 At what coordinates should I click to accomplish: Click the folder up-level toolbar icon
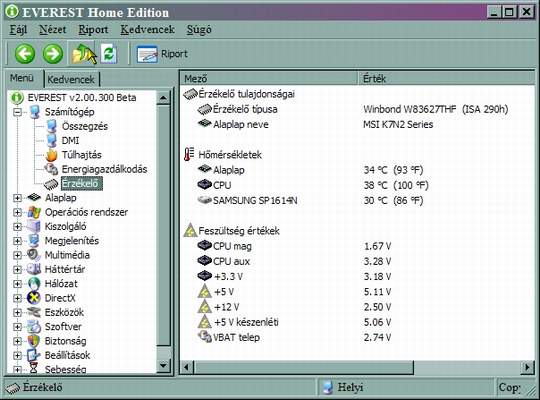(83, 54)
